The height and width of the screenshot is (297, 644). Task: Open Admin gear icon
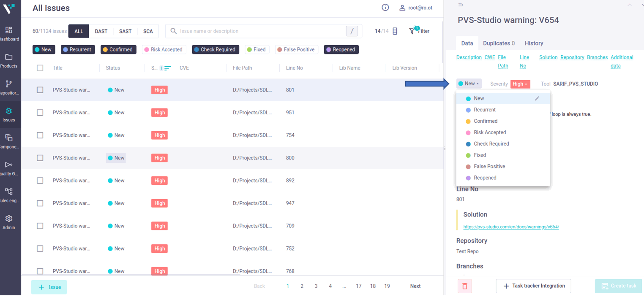click(9, 219)
